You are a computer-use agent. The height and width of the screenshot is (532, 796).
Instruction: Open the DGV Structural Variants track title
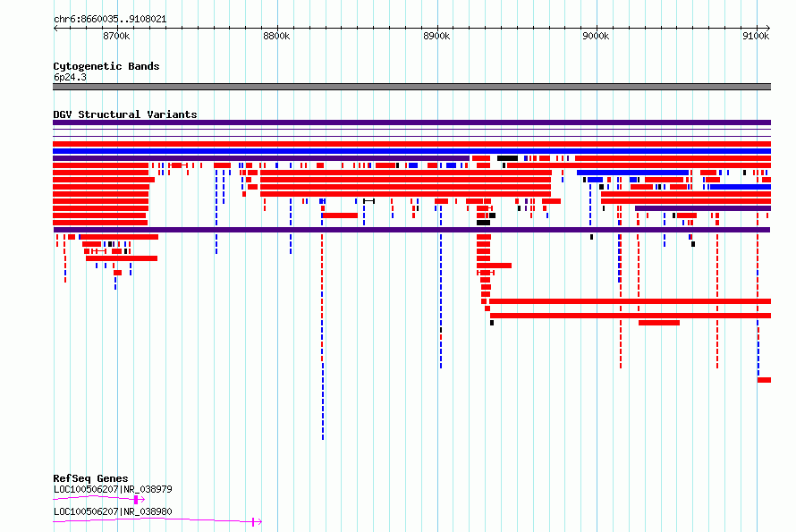coord(125,114)
